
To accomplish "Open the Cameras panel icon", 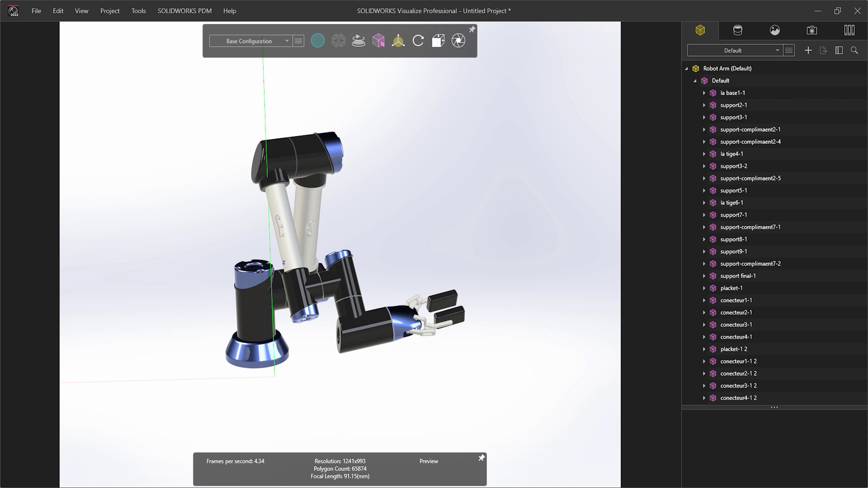I will [x=811, y=30].
